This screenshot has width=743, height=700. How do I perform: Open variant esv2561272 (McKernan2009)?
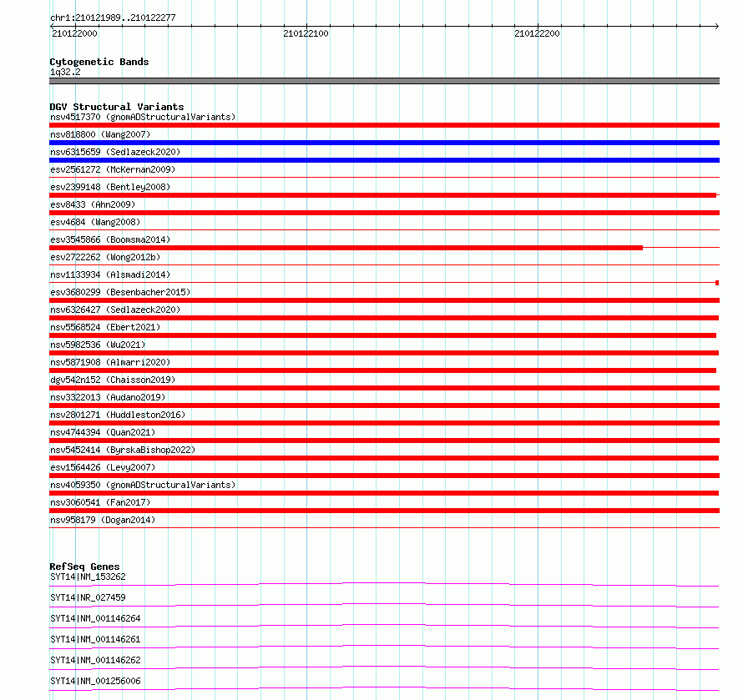point(113,169)
